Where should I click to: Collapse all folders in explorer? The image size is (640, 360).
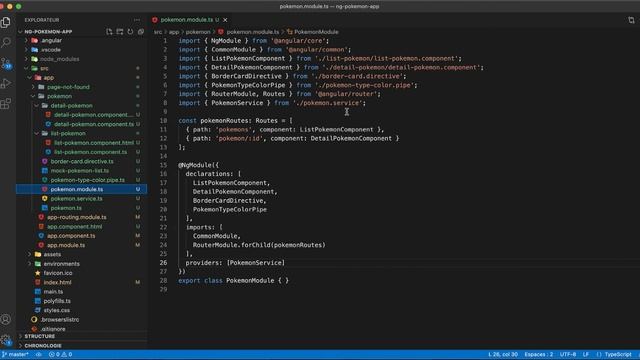(141, 31)
